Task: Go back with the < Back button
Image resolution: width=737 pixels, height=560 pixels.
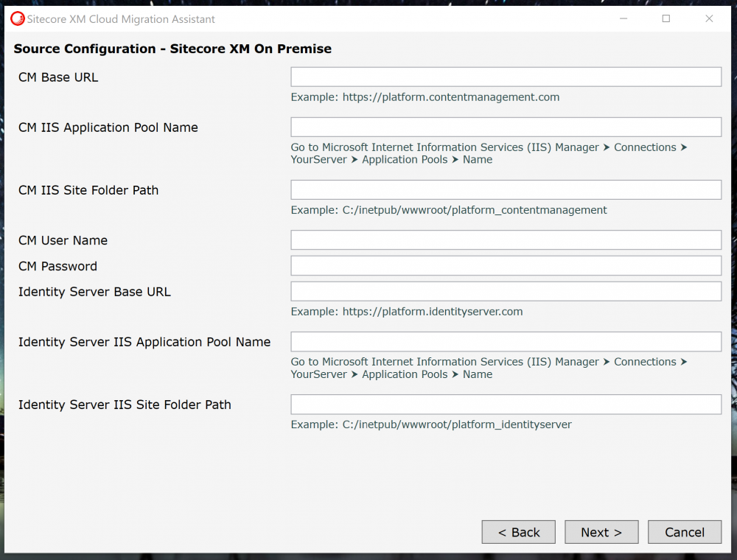Action: pyautogui.click(x=518, y=532)
